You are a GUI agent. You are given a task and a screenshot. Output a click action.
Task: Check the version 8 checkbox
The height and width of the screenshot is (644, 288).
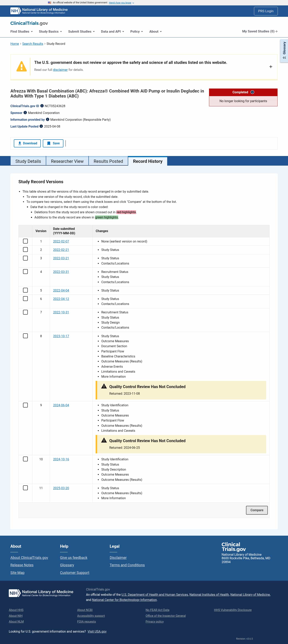pyautogui.click(x=25, y=336)
